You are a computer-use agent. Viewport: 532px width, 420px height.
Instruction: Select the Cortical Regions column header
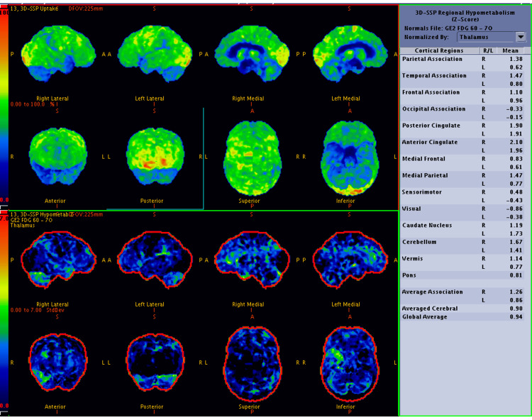tap(439, 50)
